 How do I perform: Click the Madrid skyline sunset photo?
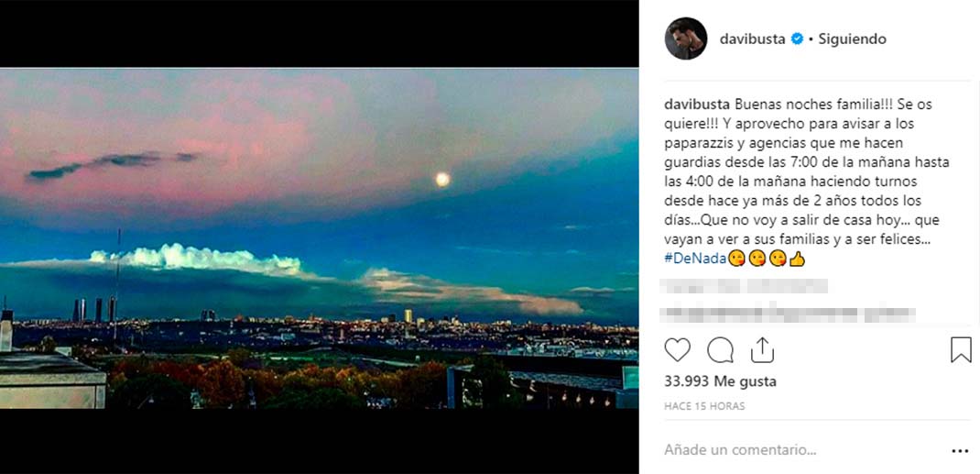tap(320, 238)
